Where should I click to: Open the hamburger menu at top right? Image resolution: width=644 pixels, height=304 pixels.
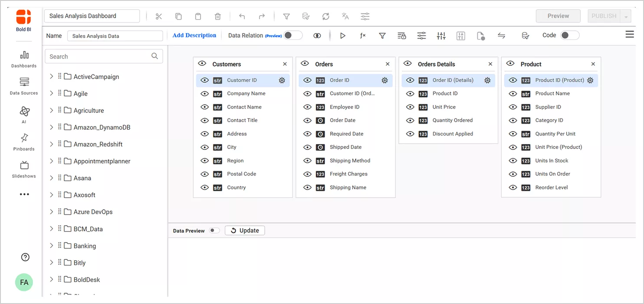630,34
